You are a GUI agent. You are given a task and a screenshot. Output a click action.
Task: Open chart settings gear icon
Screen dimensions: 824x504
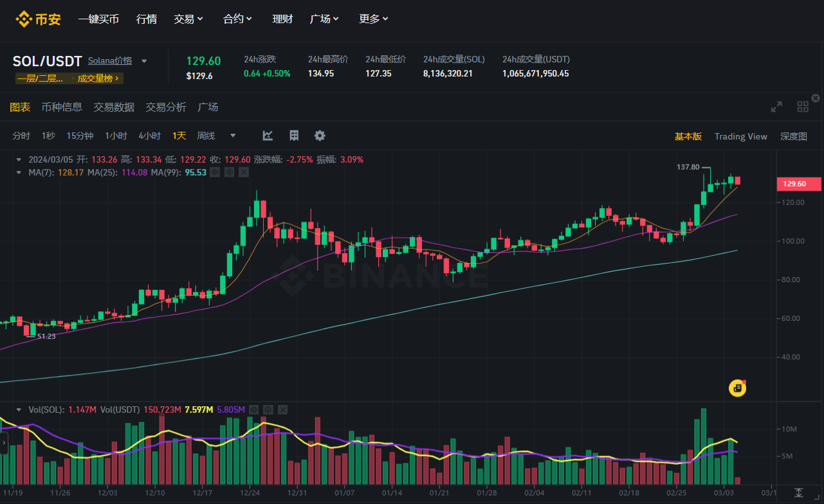click(x=320, y=136)
